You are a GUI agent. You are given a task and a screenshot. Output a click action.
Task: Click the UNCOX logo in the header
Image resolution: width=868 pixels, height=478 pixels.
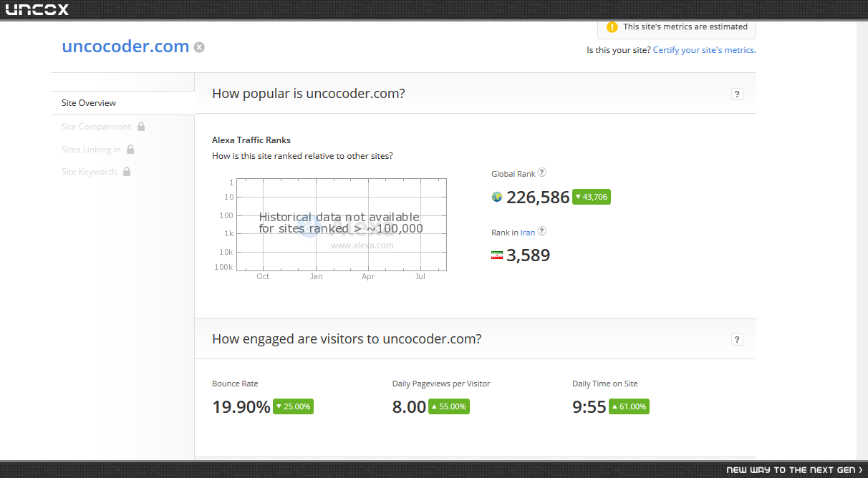[37, 9]
